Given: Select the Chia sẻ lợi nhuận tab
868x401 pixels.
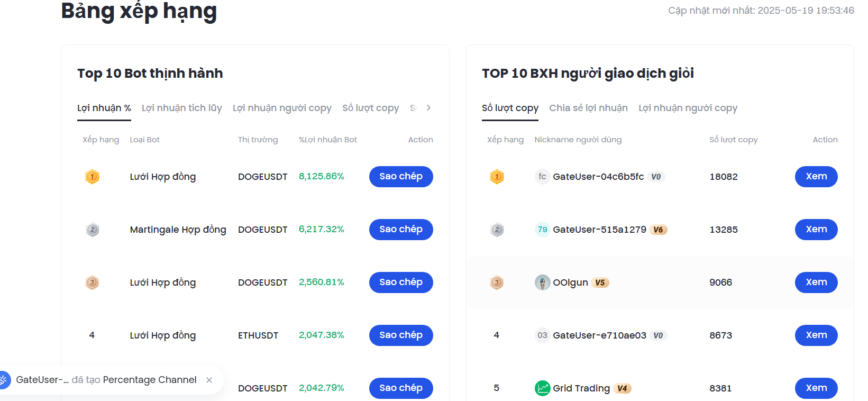Looking at the screenshot, I should [588, 108].
